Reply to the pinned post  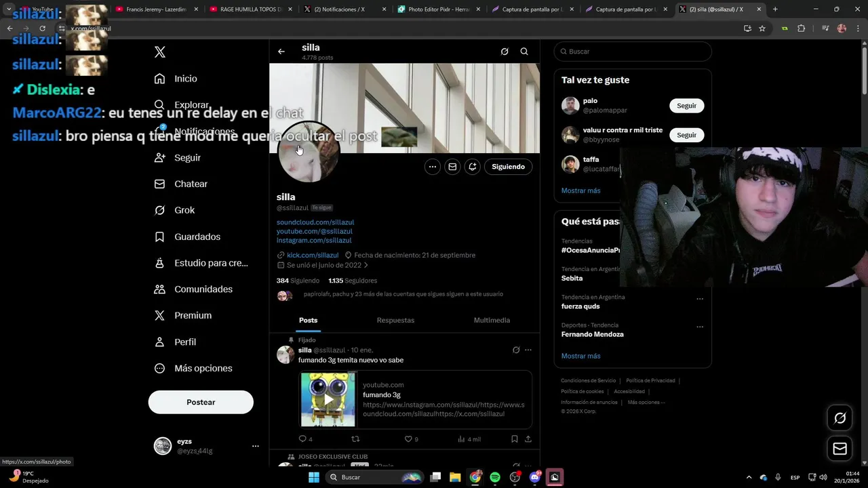305,439
